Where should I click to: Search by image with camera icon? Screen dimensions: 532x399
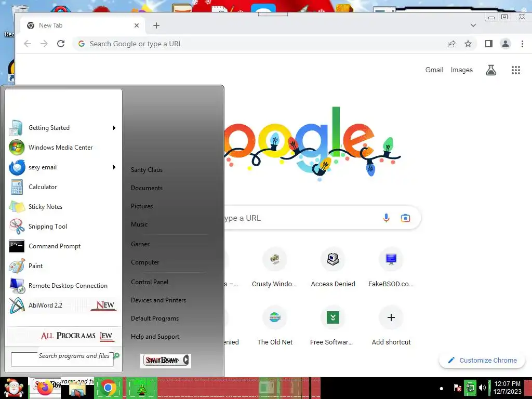tap(405, 218)
